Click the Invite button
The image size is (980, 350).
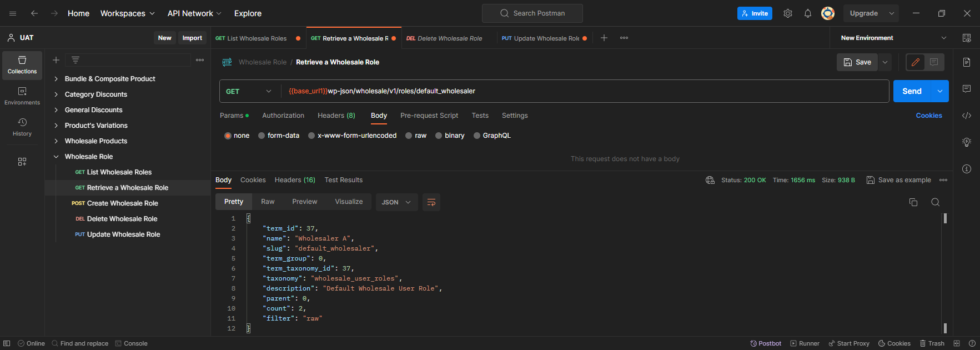pyautogui.click(x=755, y=13)
